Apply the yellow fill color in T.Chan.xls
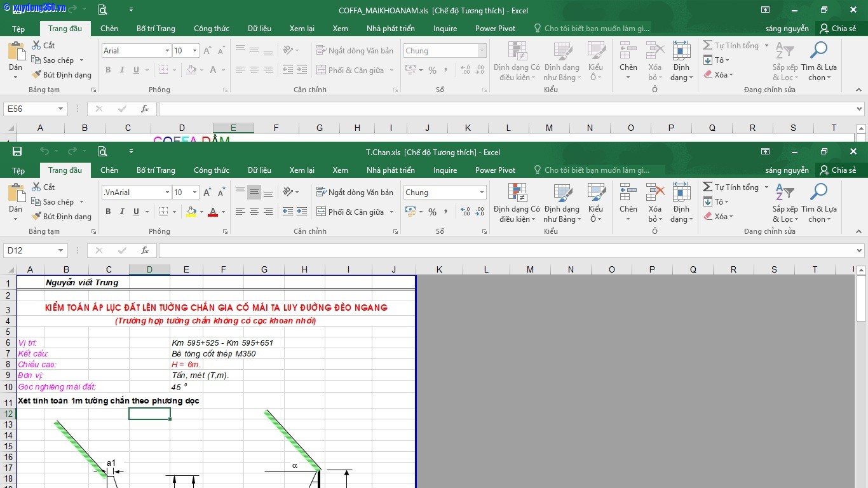Screen dimensions: 868x488 click(191, 212)
